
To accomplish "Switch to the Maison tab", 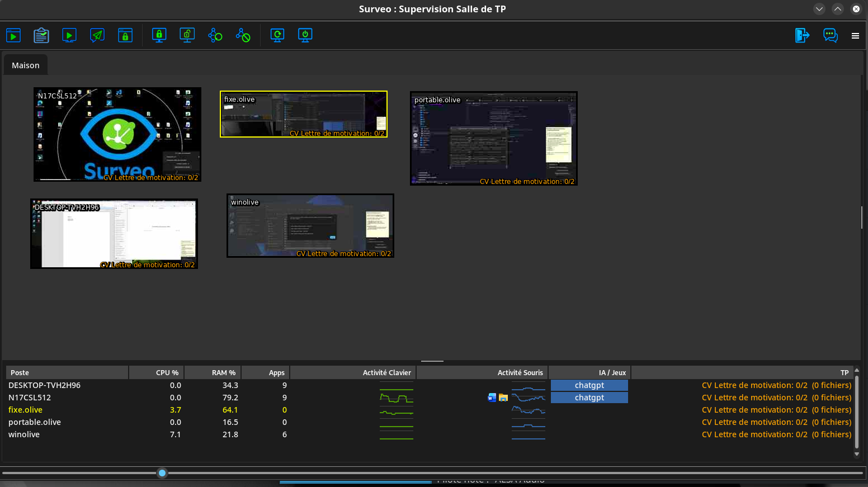I will click(26, 65).
